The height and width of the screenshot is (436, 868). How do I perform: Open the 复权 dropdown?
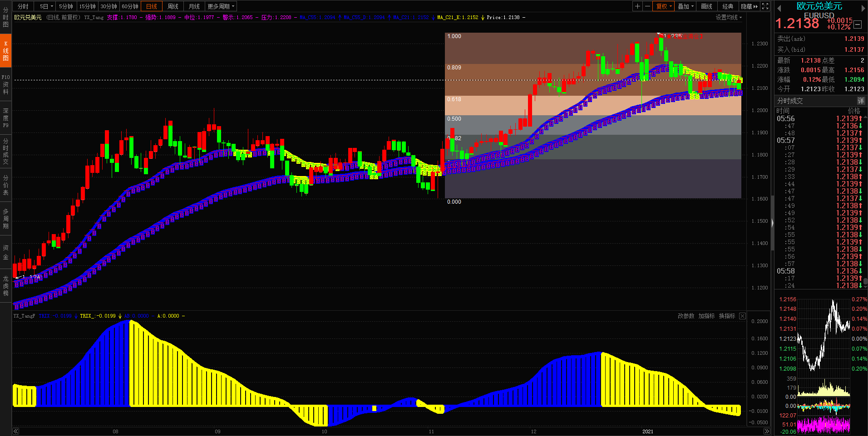point(664,6)
